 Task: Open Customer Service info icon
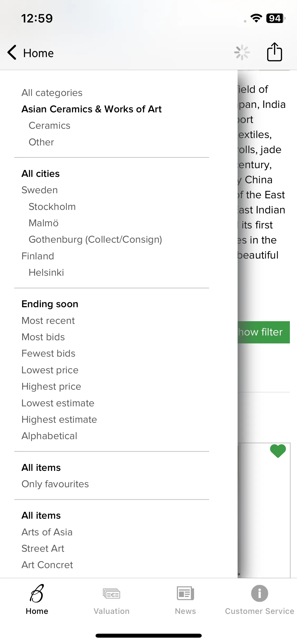(x=260, y=594)
